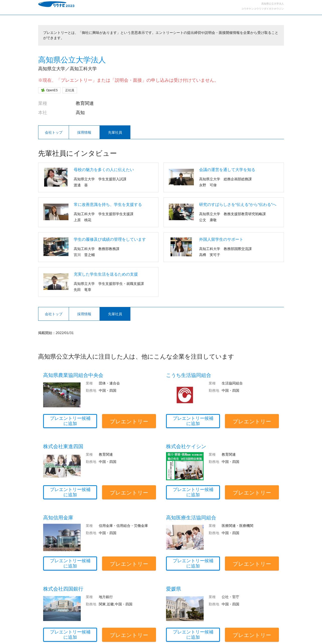Open interview 母校の魅力を多くの人に伝えたい

click(x=104, y=170)
